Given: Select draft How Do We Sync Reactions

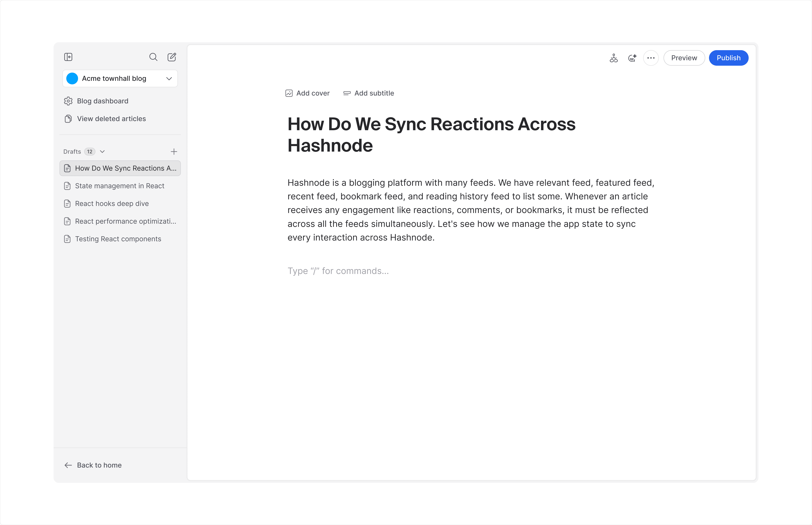Looking at the screenshot, I should pyautogui.click(x=120, y=168).
